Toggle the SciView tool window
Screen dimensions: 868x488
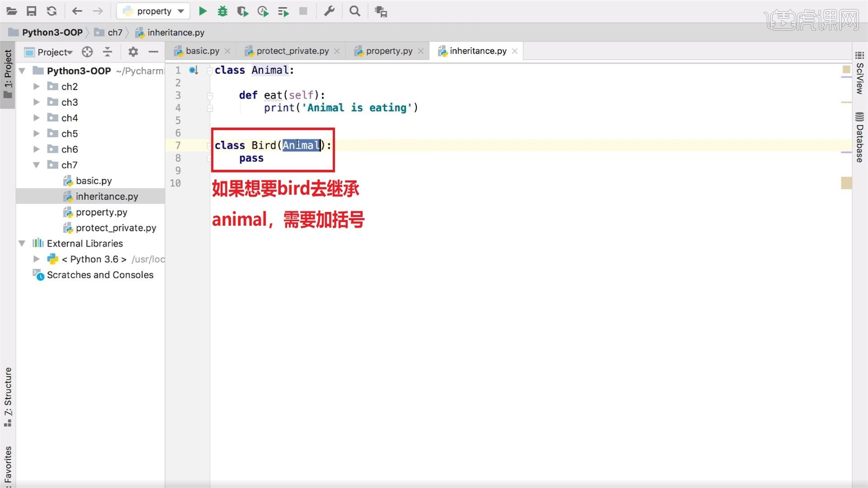click(x=859, y=73)
